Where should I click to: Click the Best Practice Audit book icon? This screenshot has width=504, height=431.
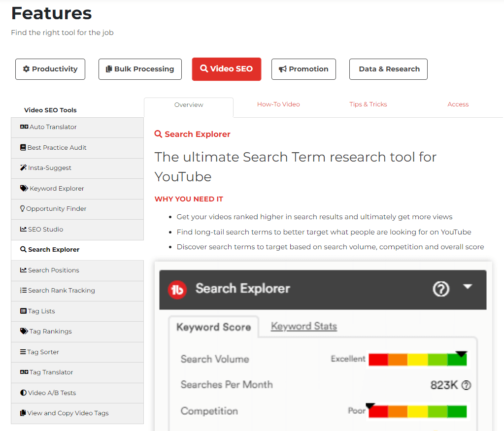(x=23, y=147)
